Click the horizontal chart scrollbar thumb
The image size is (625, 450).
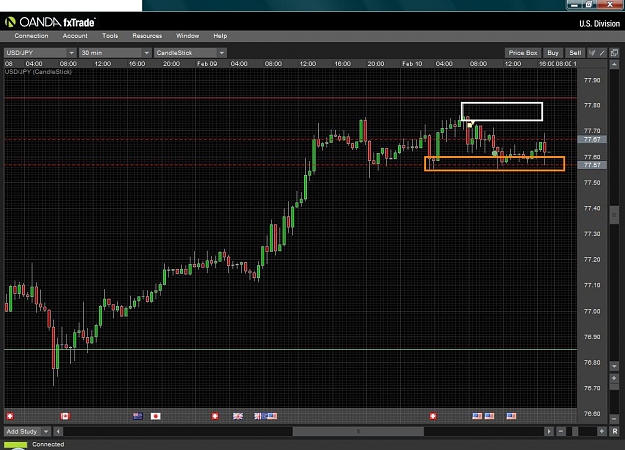coord(358,431)
